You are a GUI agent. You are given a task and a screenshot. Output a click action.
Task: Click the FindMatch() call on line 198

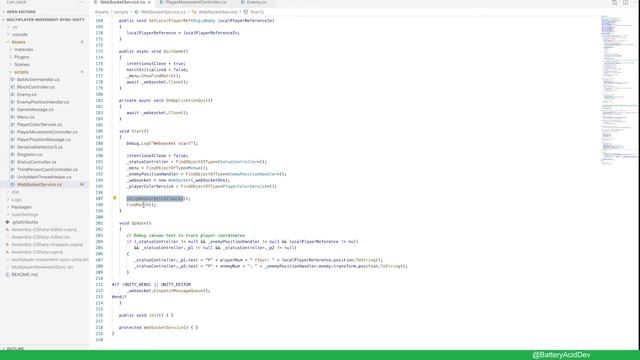click(x=141, y=205)
